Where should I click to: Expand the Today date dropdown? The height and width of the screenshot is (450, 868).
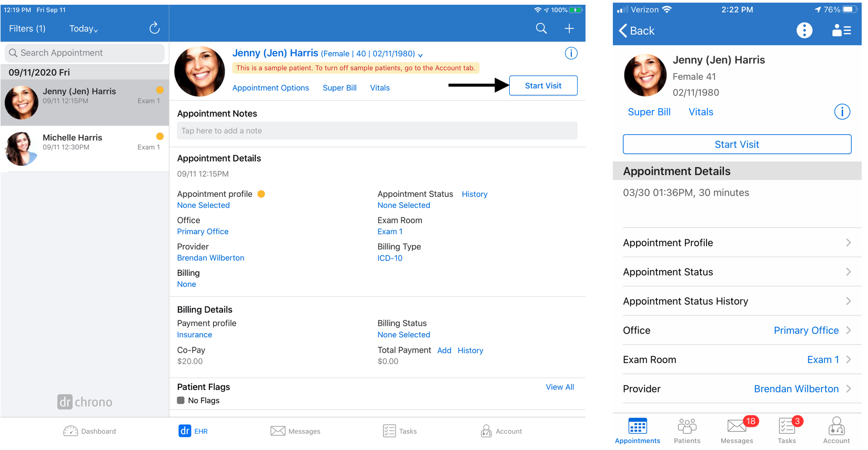pos(84,28)
